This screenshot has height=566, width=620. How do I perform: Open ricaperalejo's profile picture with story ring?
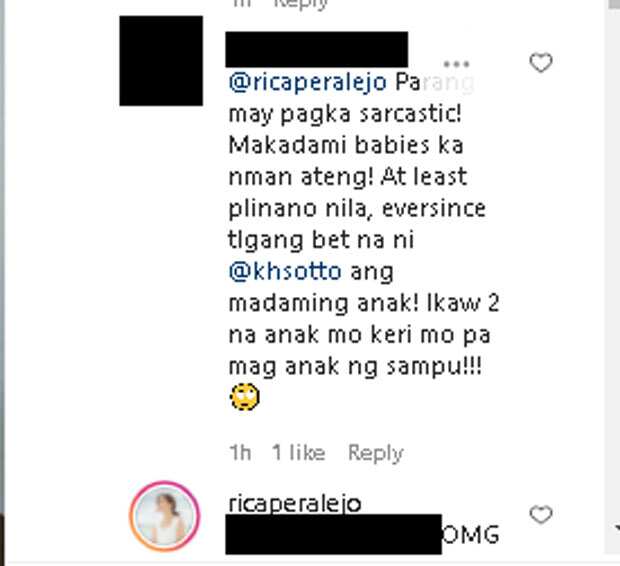tap(164, 516)
